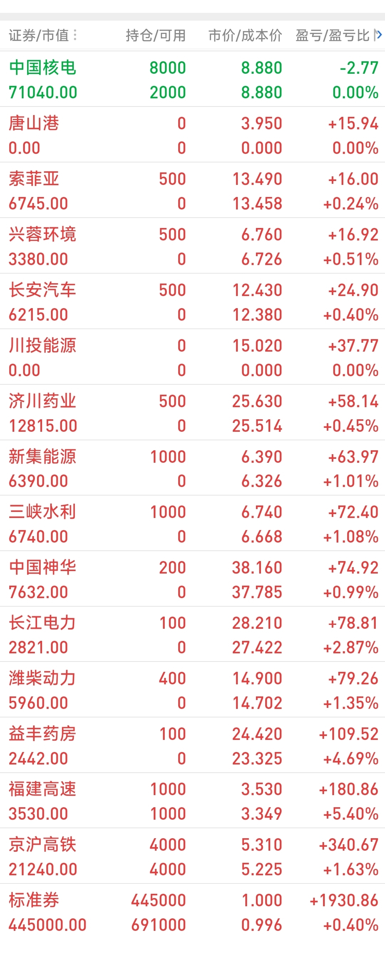Select the 证券/市值 column header
The height and width of the screenshot is (980, 385).
click(x=39, y=35)
